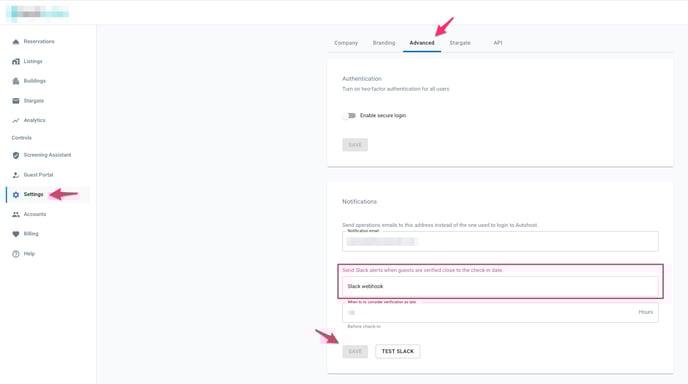Open Buildings in the sidebar
The image size is (688, 384).
coord(35,81)
